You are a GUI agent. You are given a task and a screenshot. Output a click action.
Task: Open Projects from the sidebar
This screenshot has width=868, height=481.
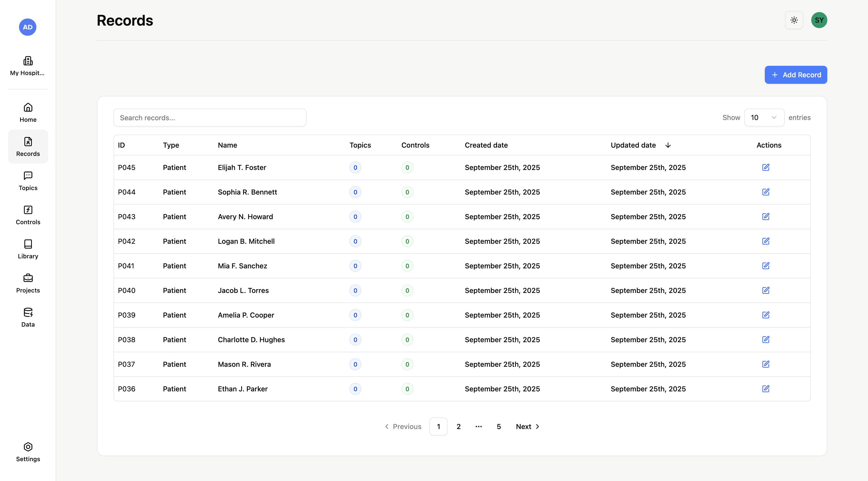[x=28, y=283]
